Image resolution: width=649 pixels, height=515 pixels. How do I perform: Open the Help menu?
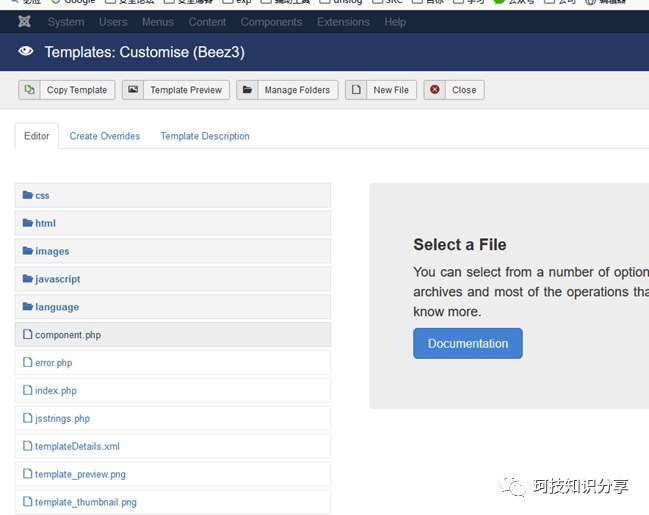click(395, 22)
